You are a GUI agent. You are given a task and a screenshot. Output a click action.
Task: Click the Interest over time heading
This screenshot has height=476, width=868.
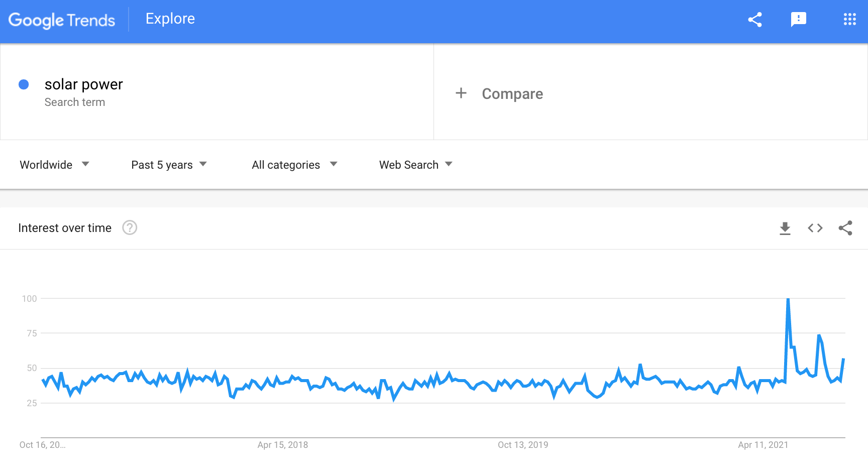tap(65, 228)
